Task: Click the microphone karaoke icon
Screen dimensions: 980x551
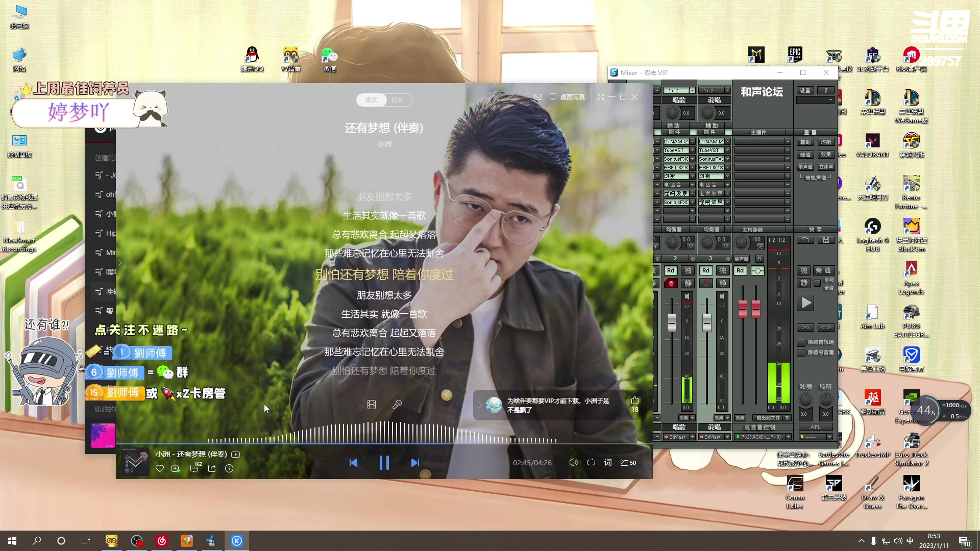Action: tap(397, 405)
